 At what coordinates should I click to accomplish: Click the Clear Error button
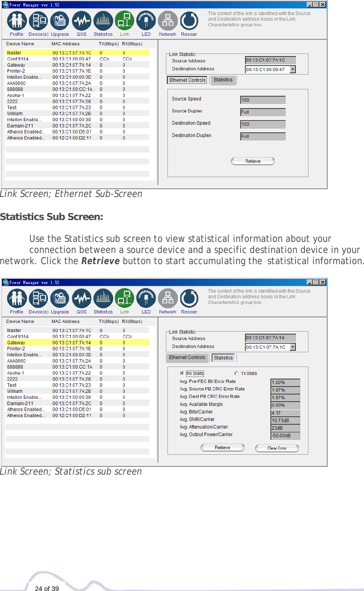point(277,448)
